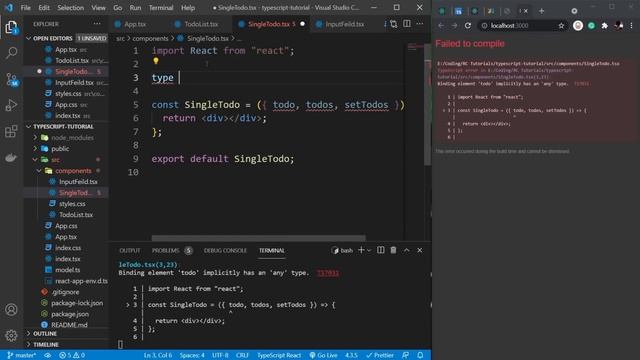Switch to the TodoList.tsx editor tab
This screenshot has width=640, height=360.
[x=201, y=24]
